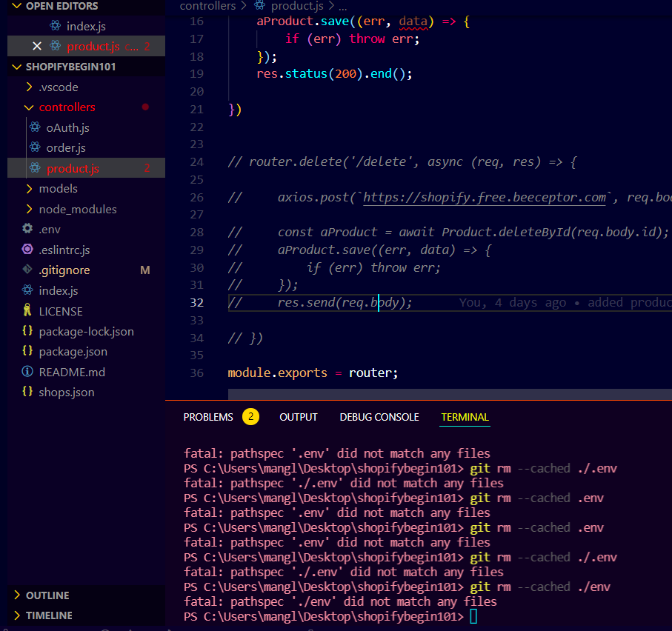
Task: Click the .eslintrc.js ESLint icon
Action: tap(27, 250)
